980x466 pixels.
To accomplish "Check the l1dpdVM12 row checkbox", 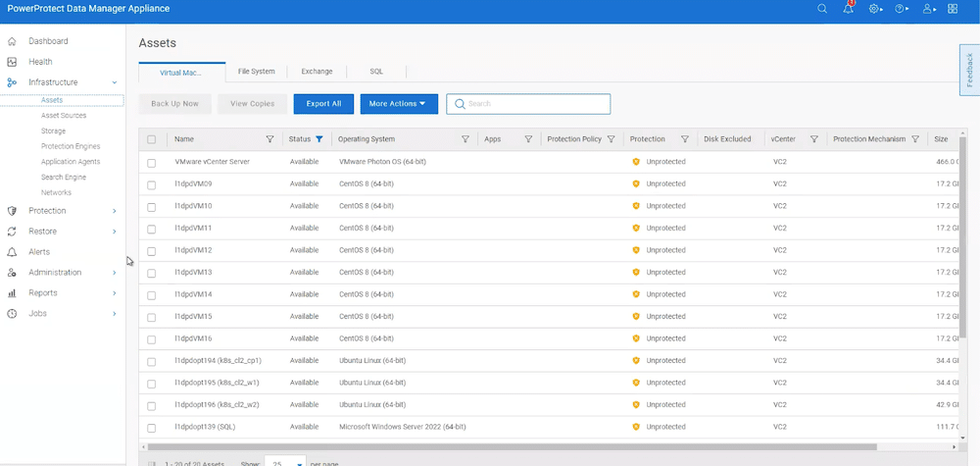I will coord(151,251).
